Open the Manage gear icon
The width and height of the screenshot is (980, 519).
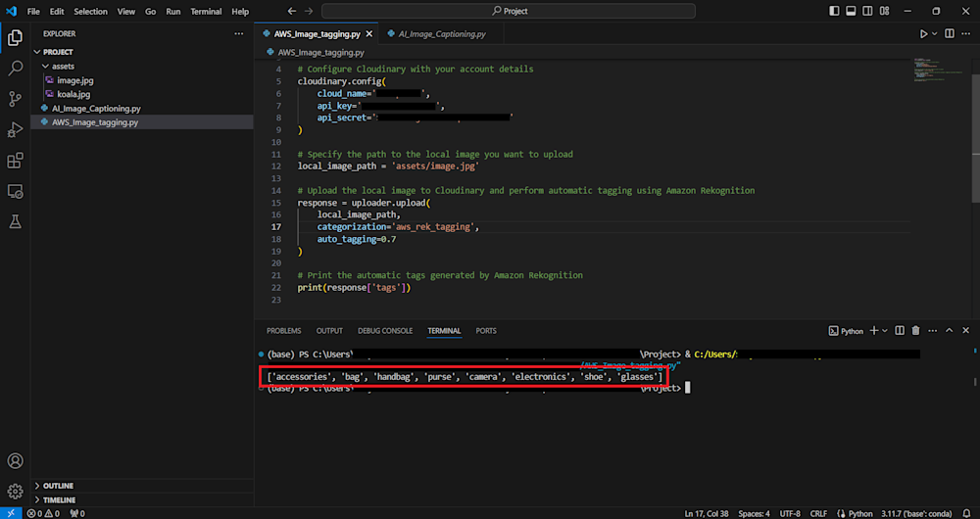pos(15,491)
